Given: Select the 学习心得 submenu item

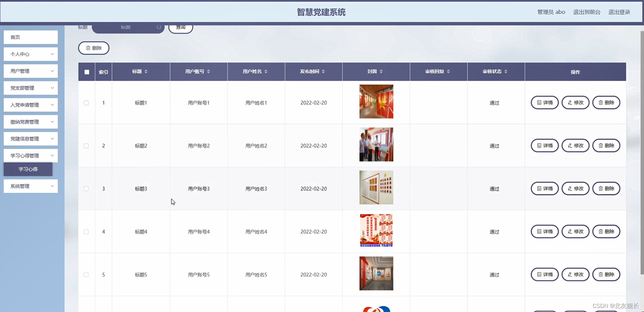Looking at the screenshot, I should pyautogui.click(x=28, y=169).
